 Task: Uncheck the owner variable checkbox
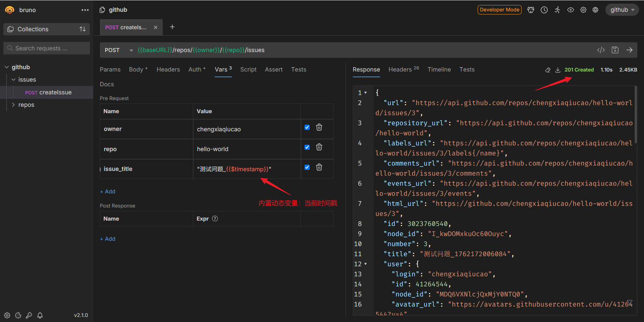(307, 127)
